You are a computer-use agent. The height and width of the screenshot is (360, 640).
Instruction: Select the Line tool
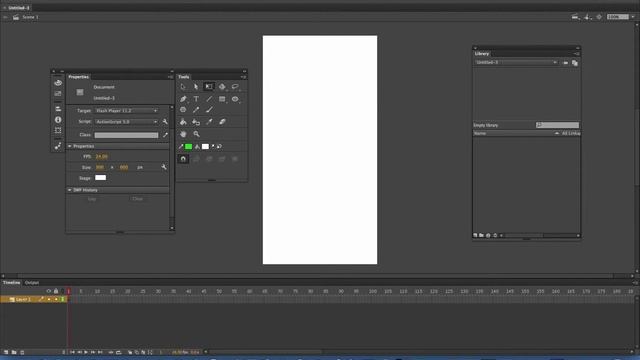209,99
